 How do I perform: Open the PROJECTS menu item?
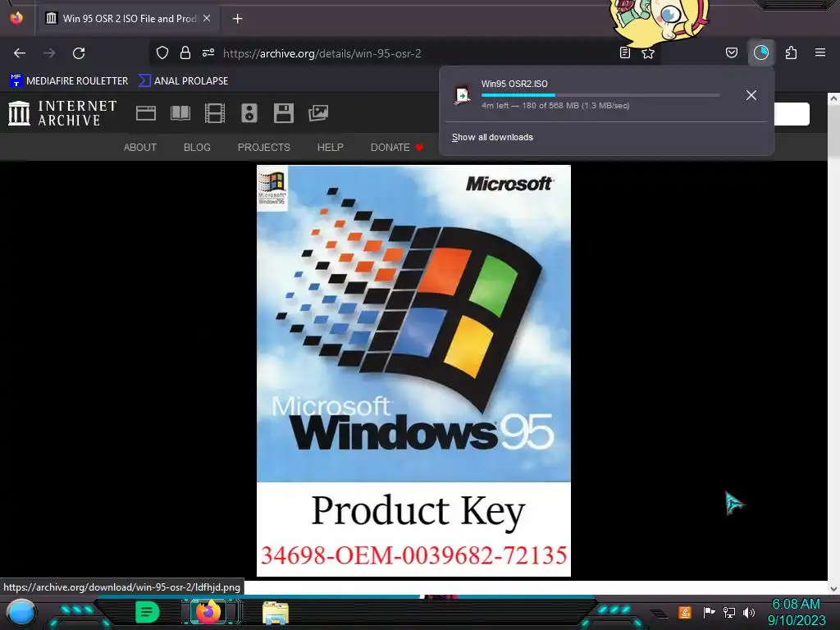point(264,148)
